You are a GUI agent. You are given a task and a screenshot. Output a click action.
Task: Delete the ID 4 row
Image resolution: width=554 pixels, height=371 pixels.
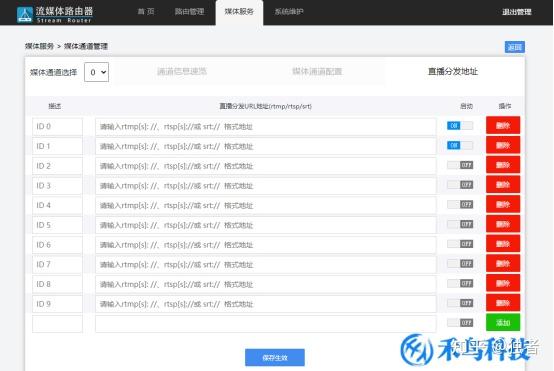pyautogui.click(x=503, y=205)
